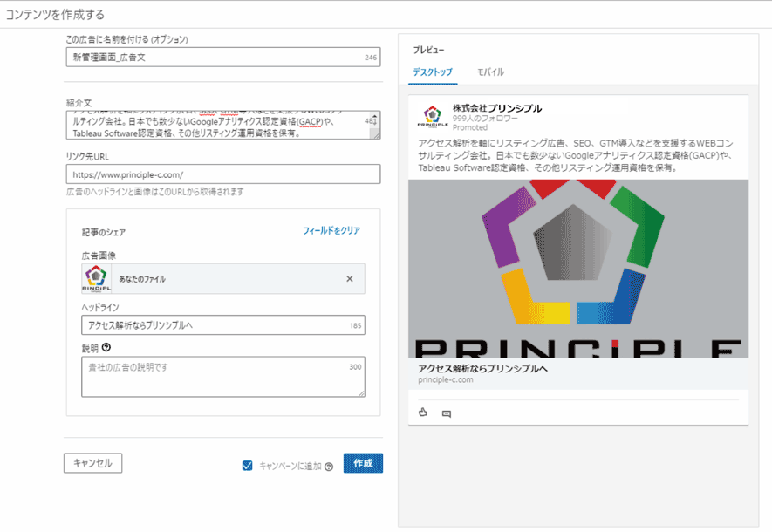Image resolution: width=772 pixels, height=532 pixels.
Task: Toggle the キャンペーンに追加 checkbox
Action: pyautogui.click(x=247, y=466)
